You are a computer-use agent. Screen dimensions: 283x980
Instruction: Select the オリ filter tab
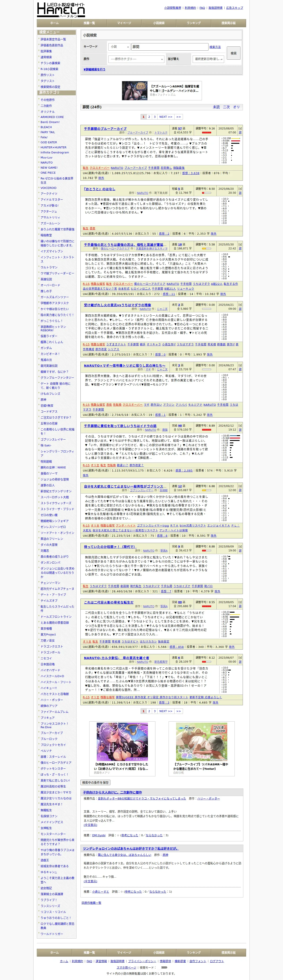[236, 107]
